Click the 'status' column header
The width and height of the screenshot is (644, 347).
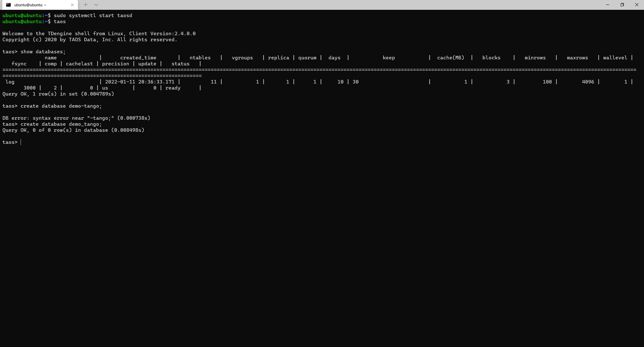pos(180,64)
